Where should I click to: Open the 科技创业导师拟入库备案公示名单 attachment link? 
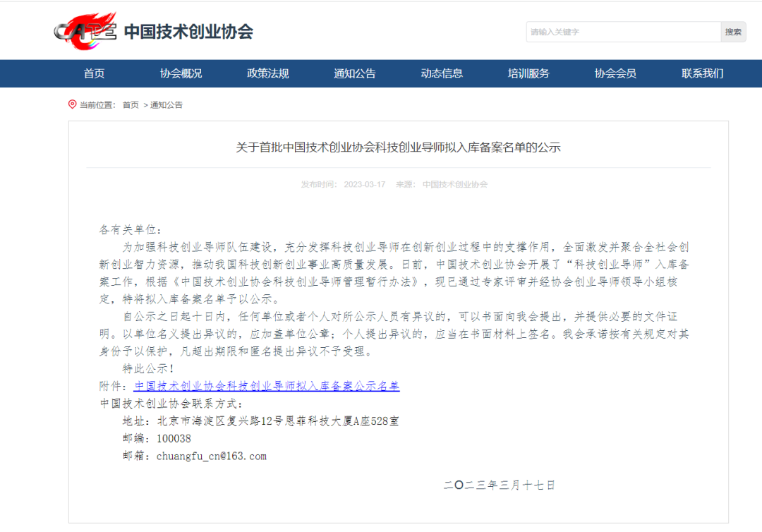(x=267, y=386)
